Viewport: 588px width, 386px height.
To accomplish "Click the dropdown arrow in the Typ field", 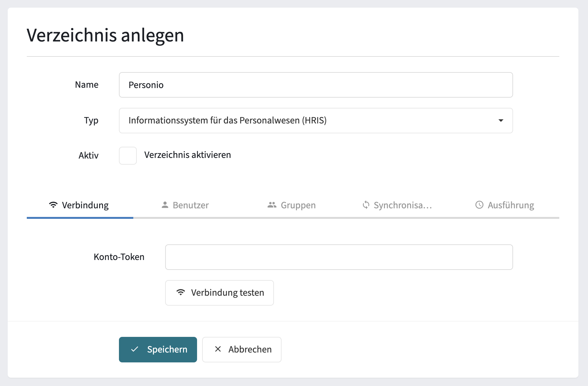I will click(x=501, y=121).
